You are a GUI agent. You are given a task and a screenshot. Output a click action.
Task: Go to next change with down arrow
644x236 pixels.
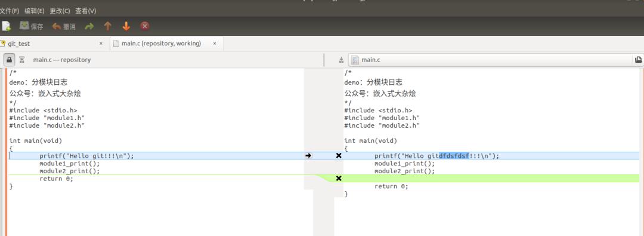coord(126,26)
